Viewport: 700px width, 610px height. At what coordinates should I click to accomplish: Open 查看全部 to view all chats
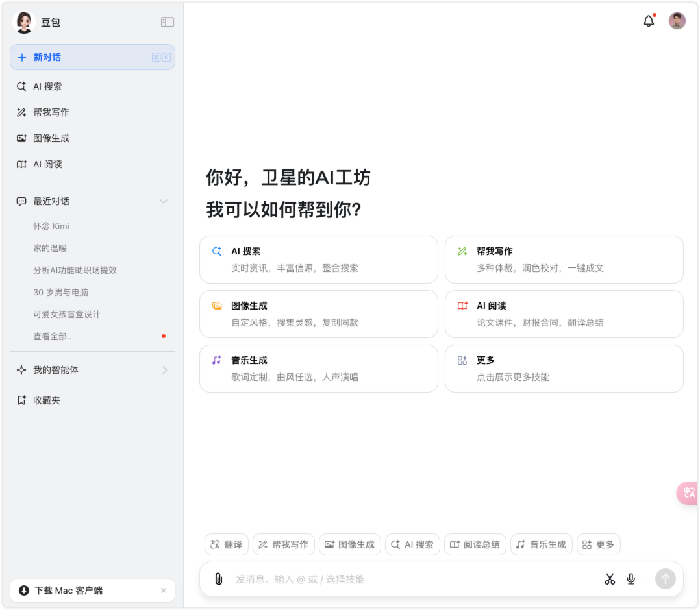pos(53,336)
